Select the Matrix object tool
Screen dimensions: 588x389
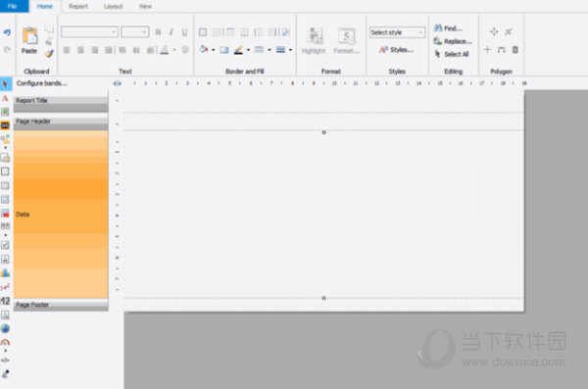click(5, 199)
